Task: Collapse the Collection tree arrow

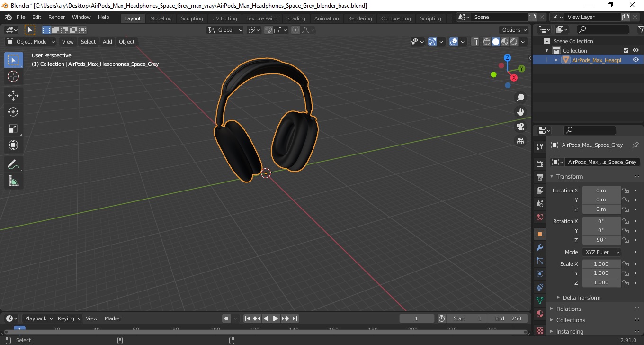Action: [546, 51]
